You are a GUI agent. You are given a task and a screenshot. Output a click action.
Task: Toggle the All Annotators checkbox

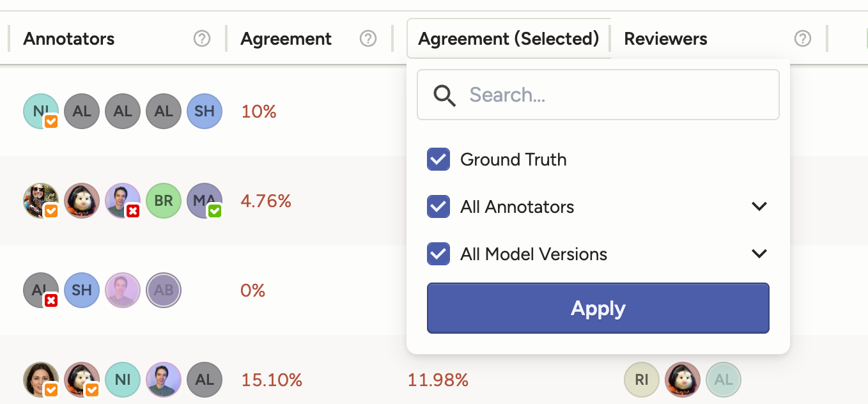point(438,206)
